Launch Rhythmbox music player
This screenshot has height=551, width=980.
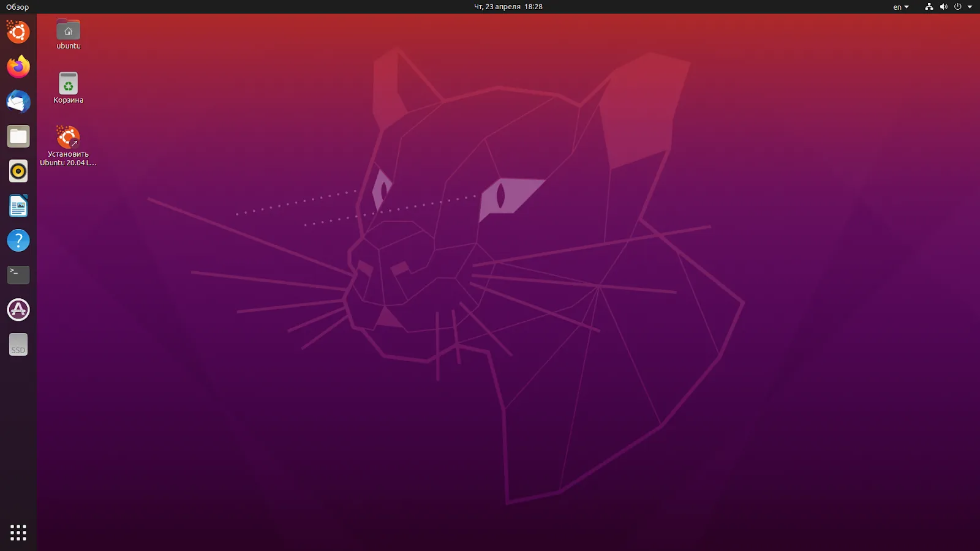18,171
